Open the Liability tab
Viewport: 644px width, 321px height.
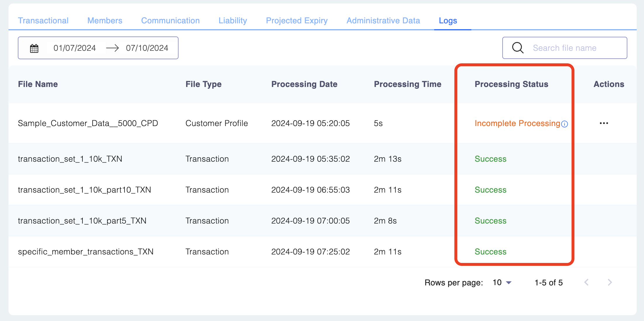click(x=233, y=20)
